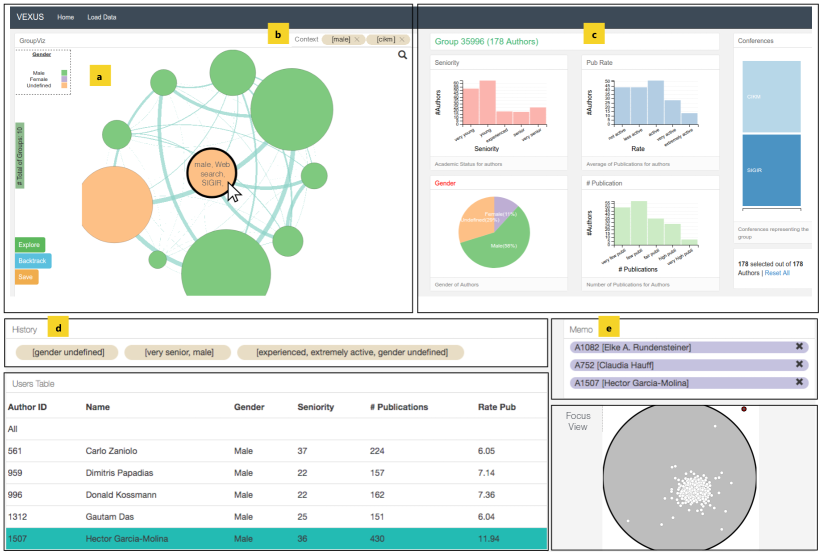The width and height of the screenshot is (823, 557).
Task: Delete memo entry A752 Claudia Hauff
Action: click(799, 364)
